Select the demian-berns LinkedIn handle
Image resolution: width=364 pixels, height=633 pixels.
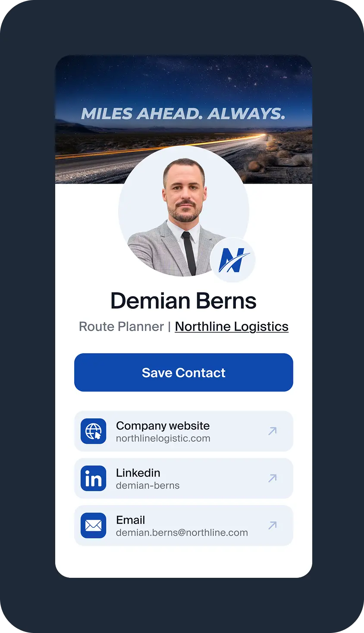coord(147,486)
